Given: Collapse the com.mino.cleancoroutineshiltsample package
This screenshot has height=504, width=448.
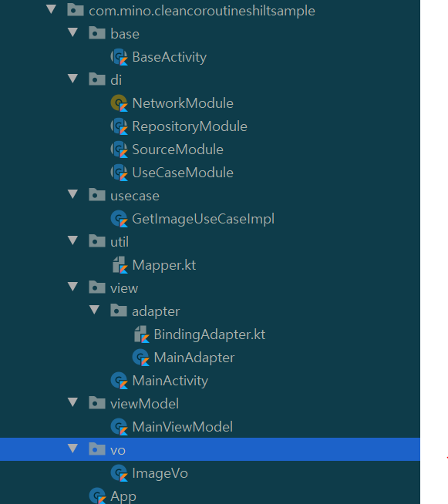Looking at the screenshot, I should click(x=52, y=9).
